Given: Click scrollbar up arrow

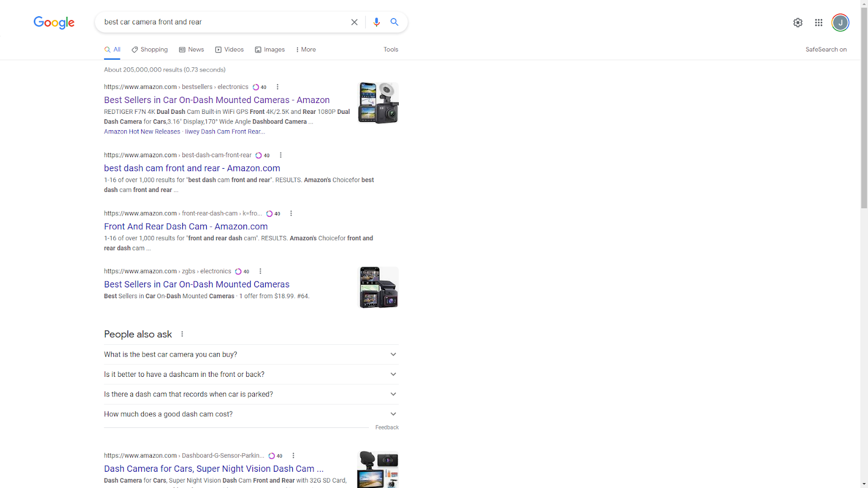Looking at the screenshot, I should pos(864,4).
